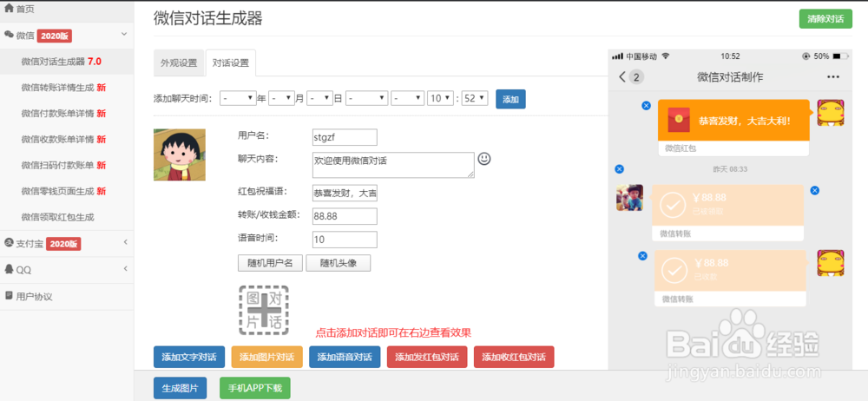Click the green 清除对话 button
This screenshot has width=868, height=401.
tap(825, 19)
